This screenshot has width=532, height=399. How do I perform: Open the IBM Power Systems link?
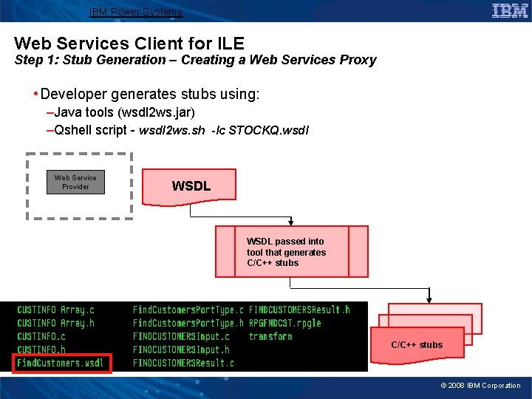[136, 12]
